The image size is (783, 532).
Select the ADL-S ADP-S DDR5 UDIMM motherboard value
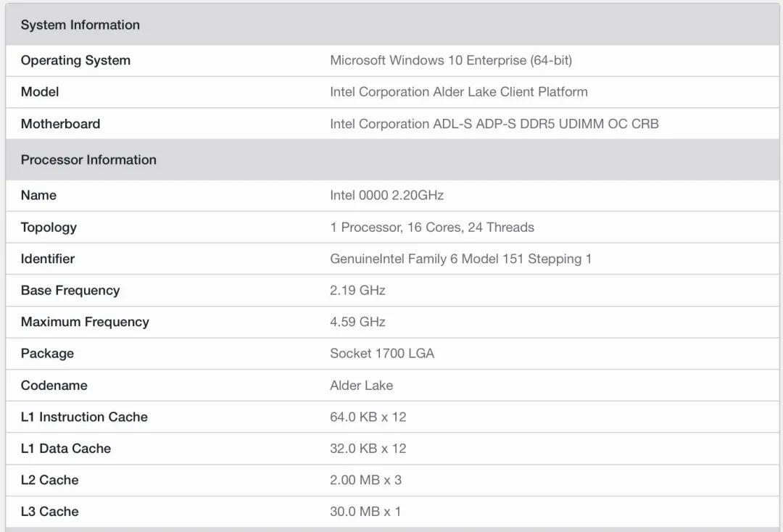[x=494, y=124]
